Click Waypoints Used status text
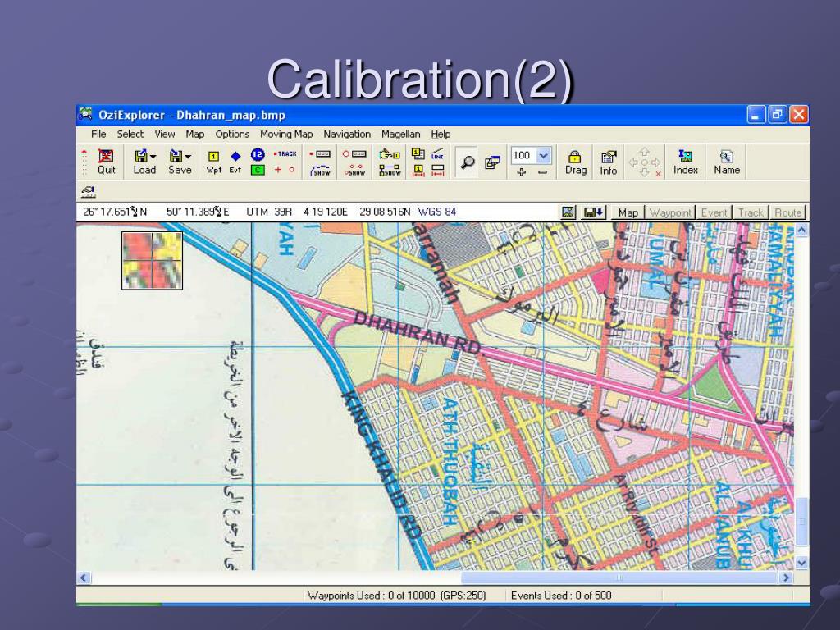Image resolution: width=840 pixels, height=630 pixels. (397, 596)
